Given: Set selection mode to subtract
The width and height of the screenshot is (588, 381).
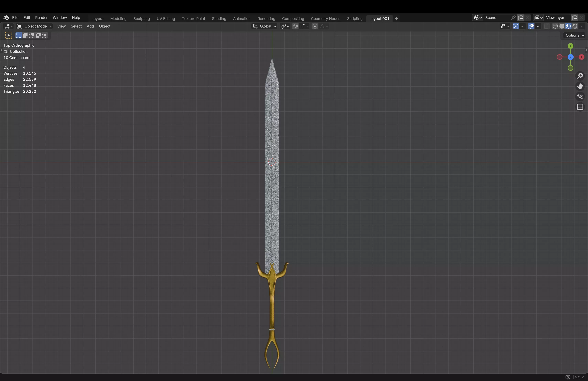Looking at the screenshot, I should (x=32, y=35).
